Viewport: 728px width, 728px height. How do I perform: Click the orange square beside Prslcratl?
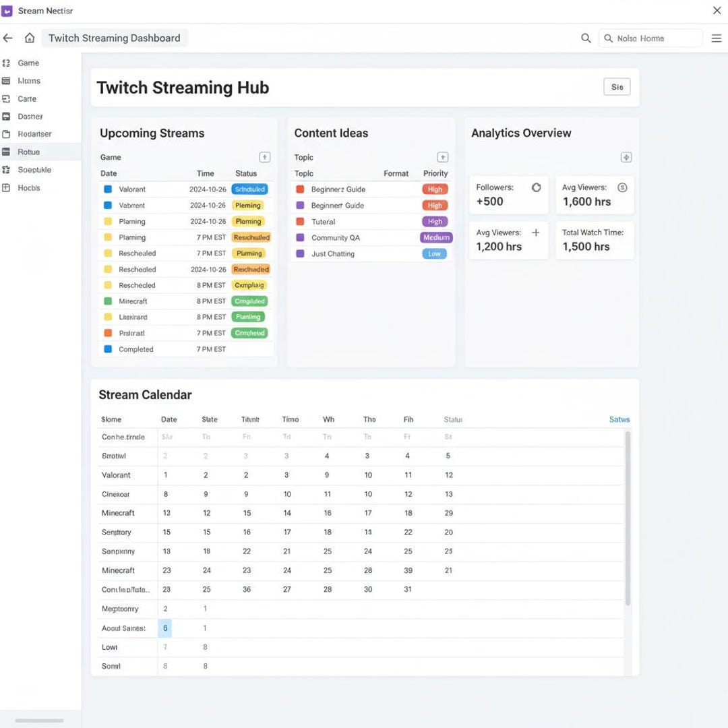pyautogui.click(x=108, y=333)
